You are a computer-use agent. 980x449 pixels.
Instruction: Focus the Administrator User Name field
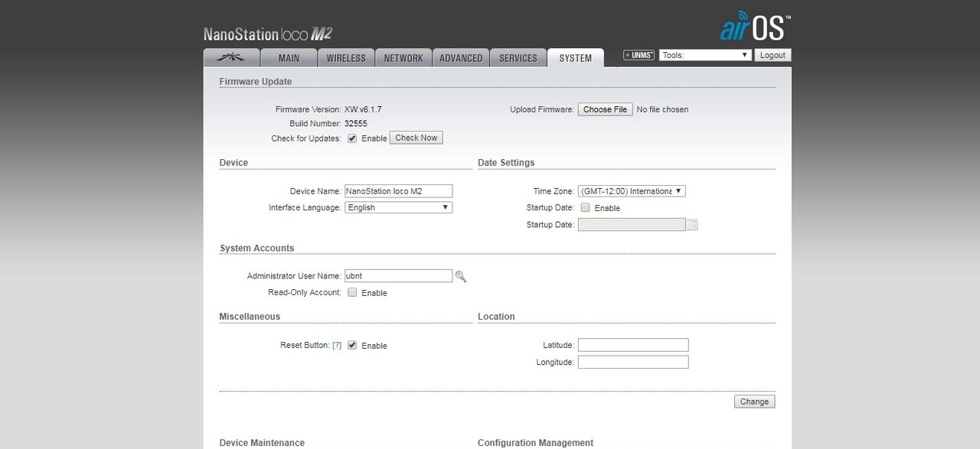point(398,276)
